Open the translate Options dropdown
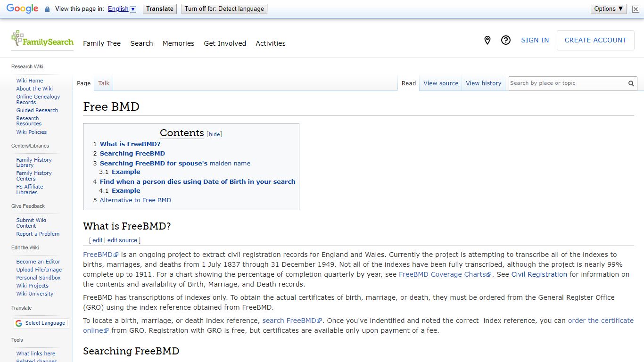644x362 pixels. point(609,9)
